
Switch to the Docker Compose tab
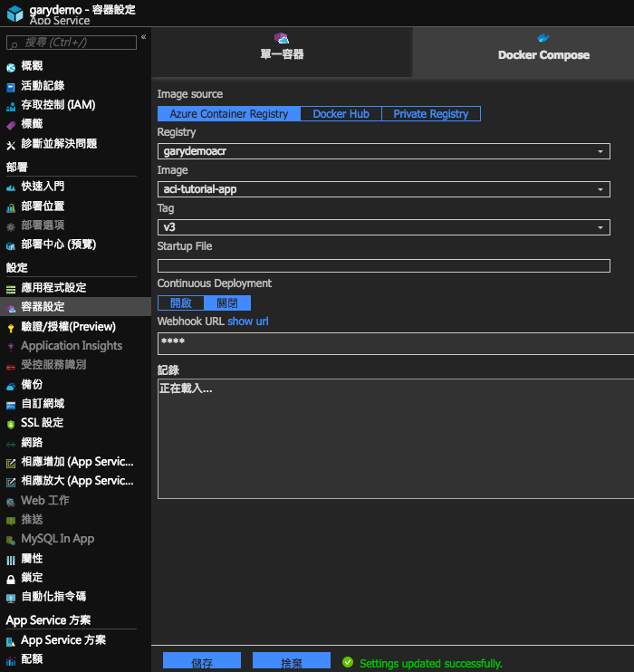tap(523, 53)
